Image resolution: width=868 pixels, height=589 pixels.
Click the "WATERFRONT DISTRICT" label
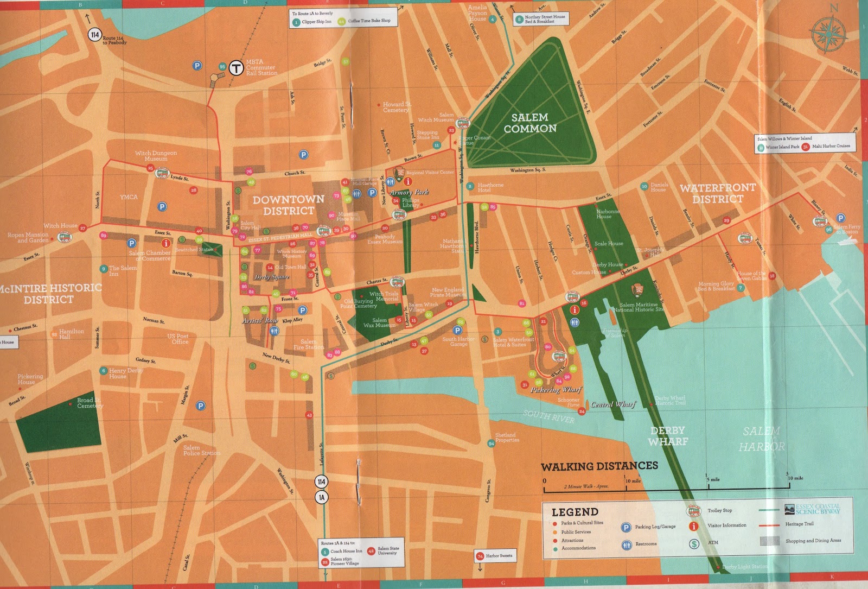point(717,193)
